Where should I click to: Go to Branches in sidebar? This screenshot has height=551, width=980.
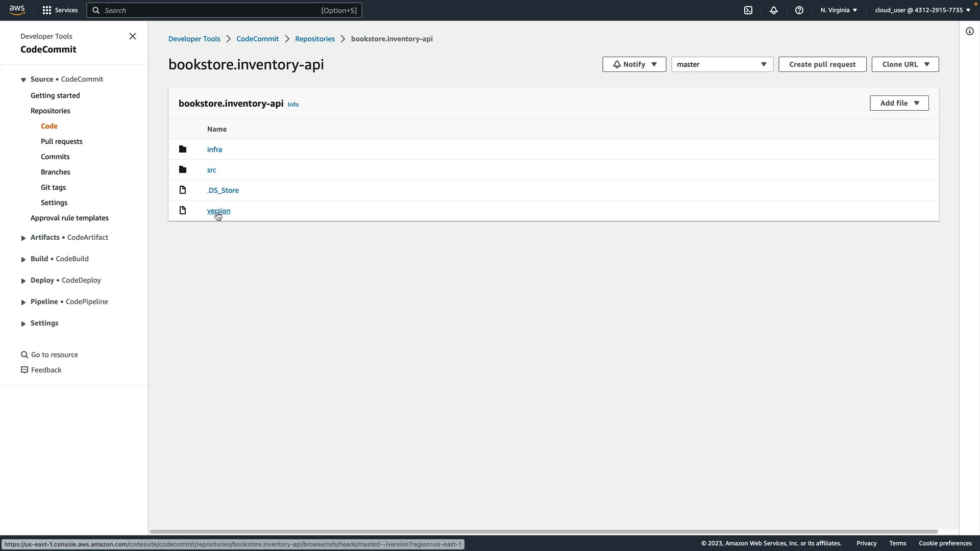(x=55, y=172)
